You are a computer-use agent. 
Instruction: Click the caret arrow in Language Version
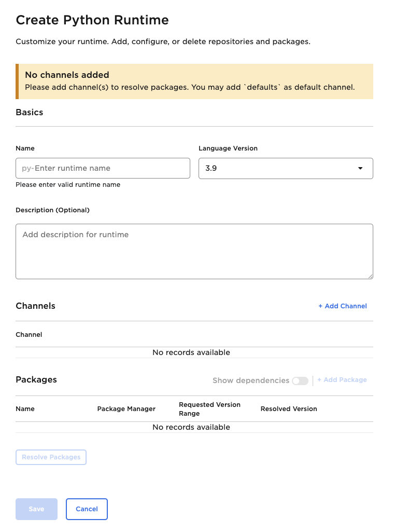coord(360,168)
